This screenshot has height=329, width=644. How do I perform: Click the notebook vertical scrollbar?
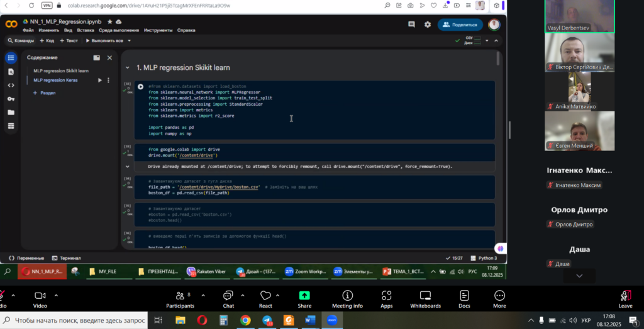[x=499, y=60]
